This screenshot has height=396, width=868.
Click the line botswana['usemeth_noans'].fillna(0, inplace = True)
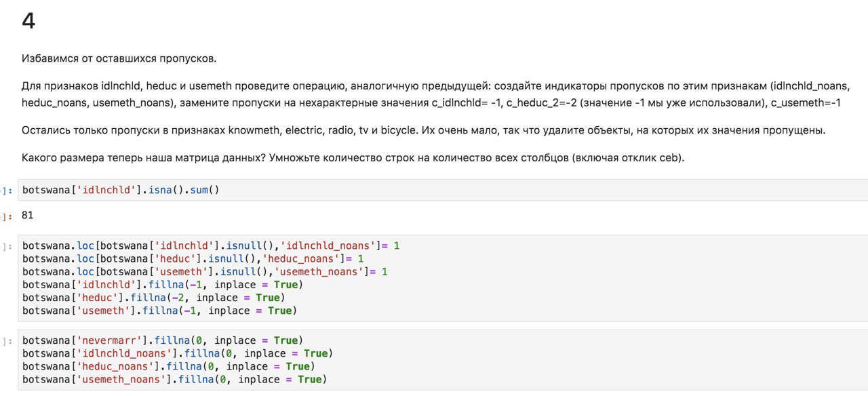(x=175, y=379)
